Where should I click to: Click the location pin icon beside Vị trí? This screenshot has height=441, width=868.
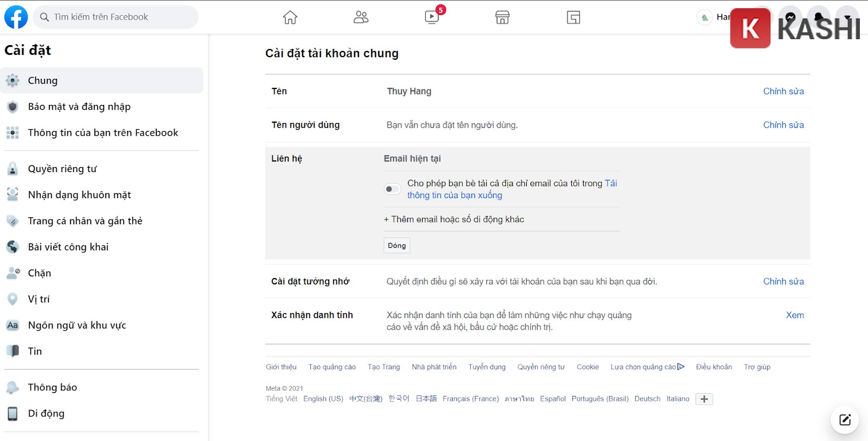pyautogui.click(x=12, y=299)
